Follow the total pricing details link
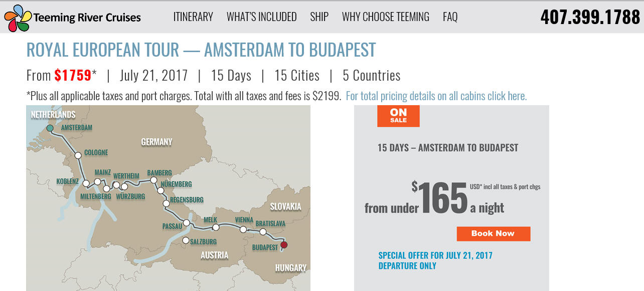This screenshot has width=644, height=291. pos(436,96)
